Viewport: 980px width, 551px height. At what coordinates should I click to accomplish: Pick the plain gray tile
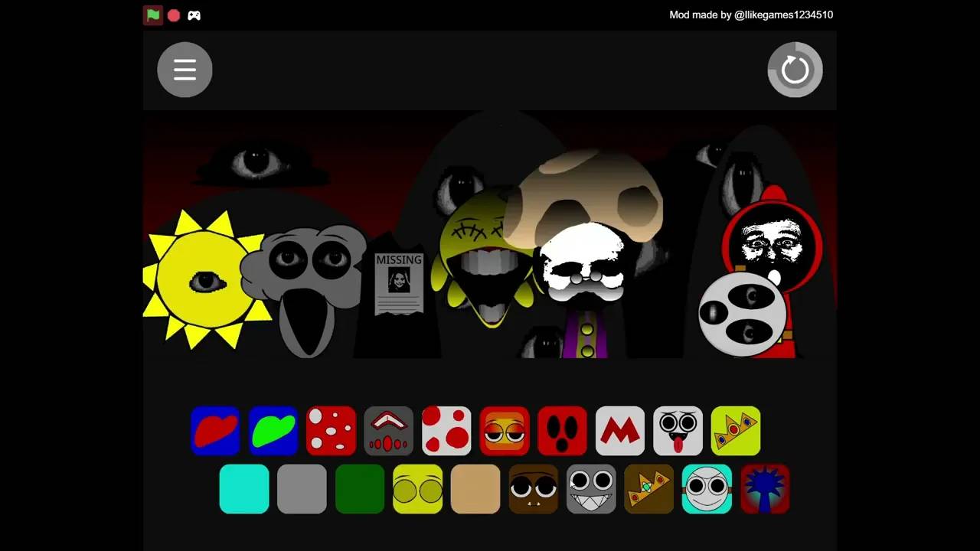302,489
